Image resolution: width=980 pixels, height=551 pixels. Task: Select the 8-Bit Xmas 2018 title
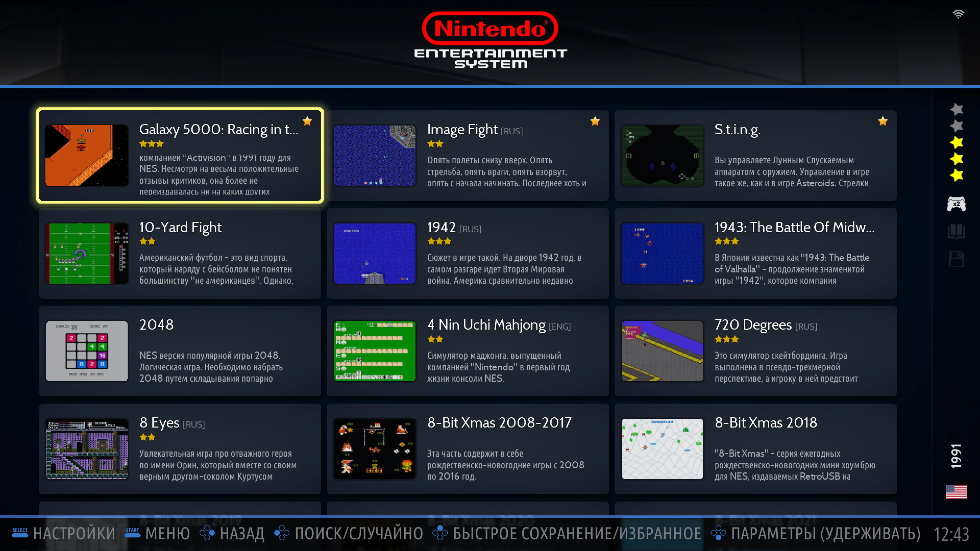(x=766, y=422)
